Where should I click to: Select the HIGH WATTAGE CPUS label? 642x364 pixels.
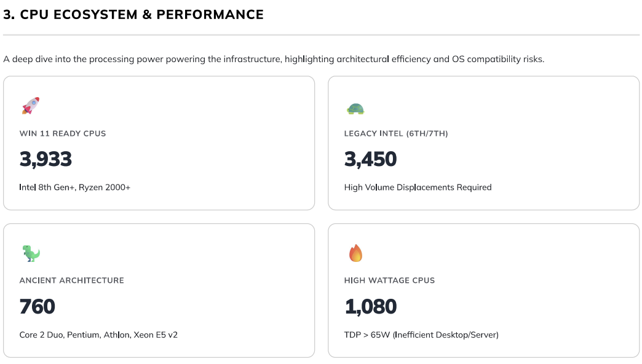(389, 280)
